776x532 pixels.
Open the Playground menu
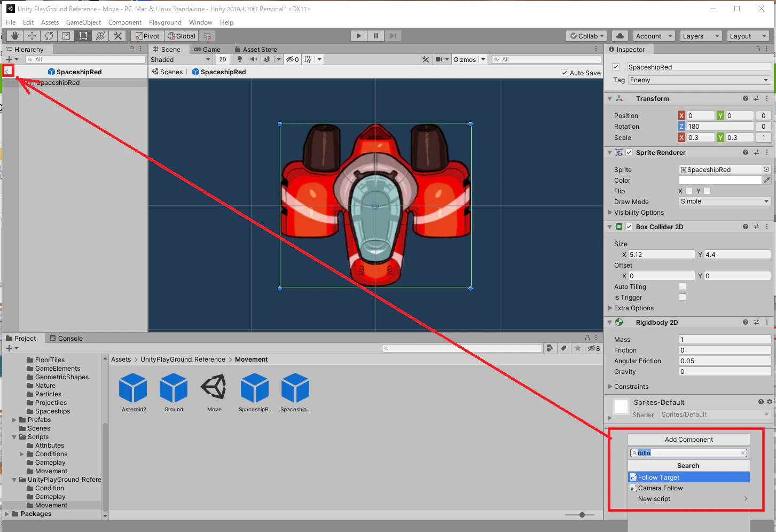click(165, 22)
